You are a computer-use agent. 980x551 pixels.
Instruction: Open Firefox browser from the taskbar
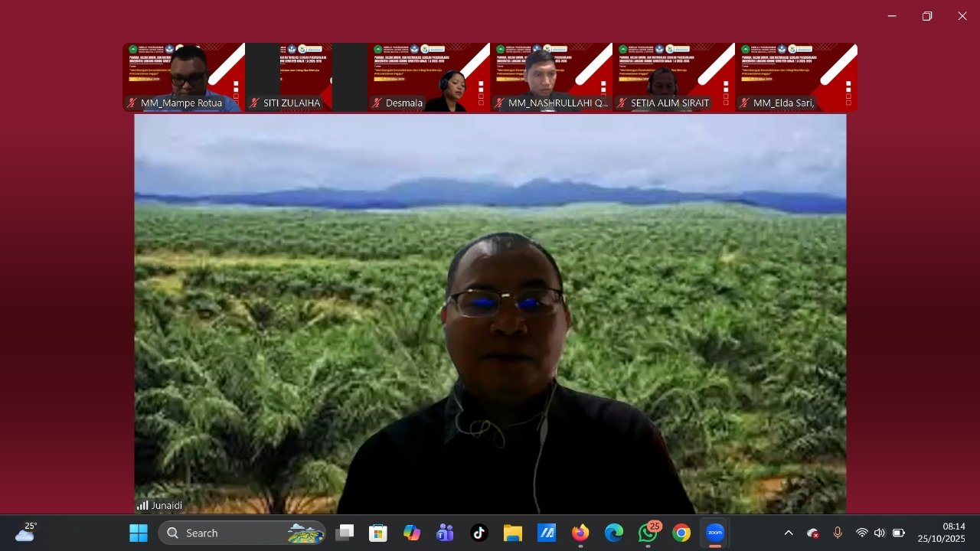tap(580, 533)
